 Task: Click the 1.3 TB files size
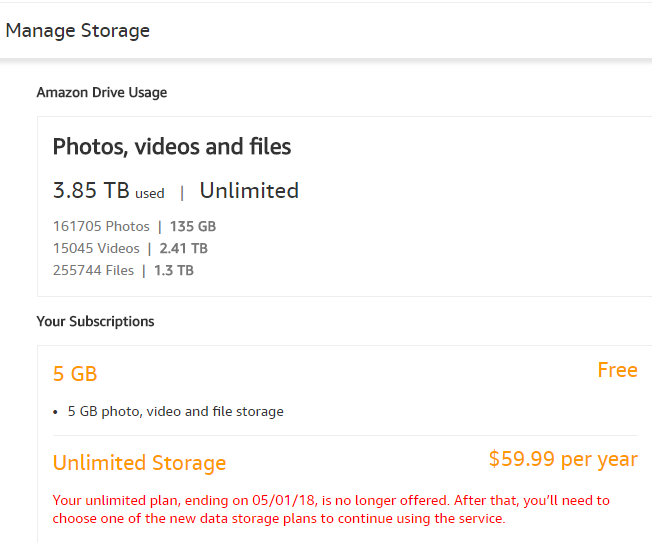pyautogui.click(x=174, y=271)
